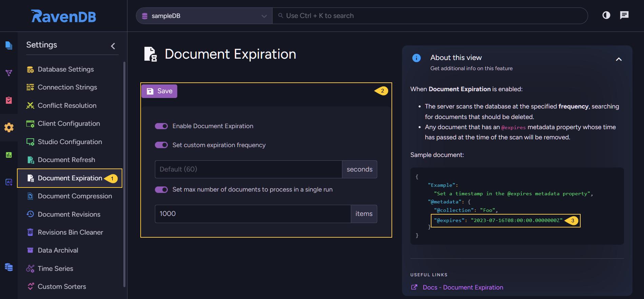
Task: Open the Stats chart icon in rail
Action: tap(9, 155)
